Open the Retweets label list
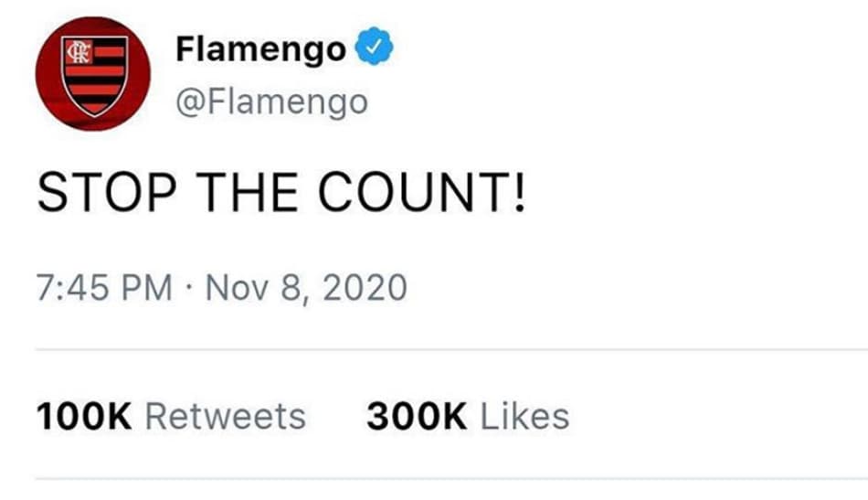Image resolution: width=868 pixels, height=500 pixels. [226, 417]
